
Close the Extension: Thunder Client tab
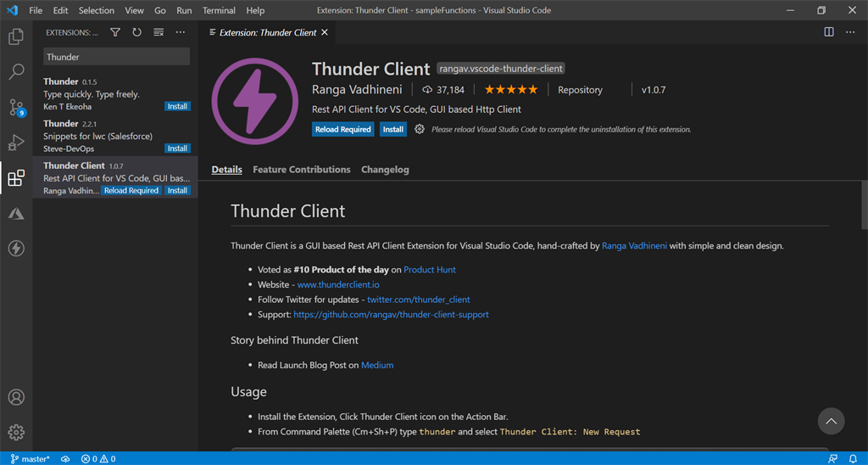tap(325, 33)
